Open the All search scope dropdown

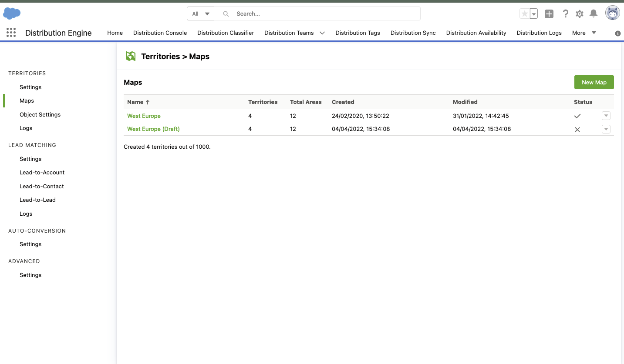(201, 14)
